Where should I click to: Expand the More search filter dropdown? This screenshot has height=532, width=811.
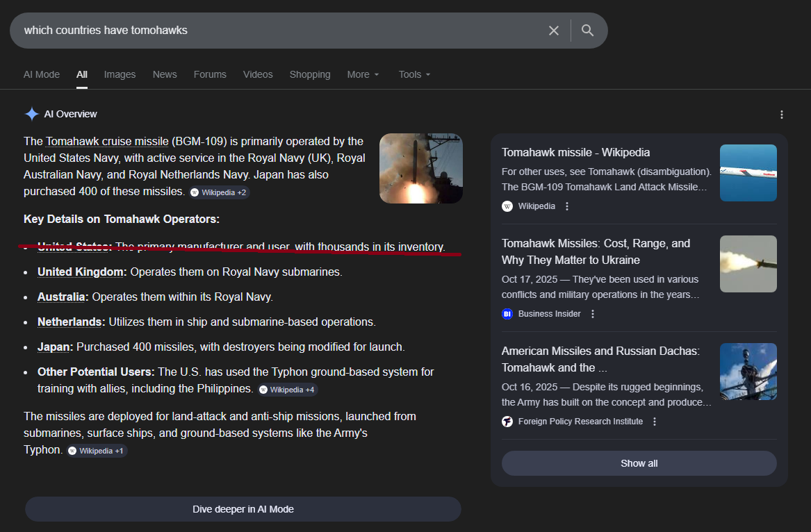363,74
